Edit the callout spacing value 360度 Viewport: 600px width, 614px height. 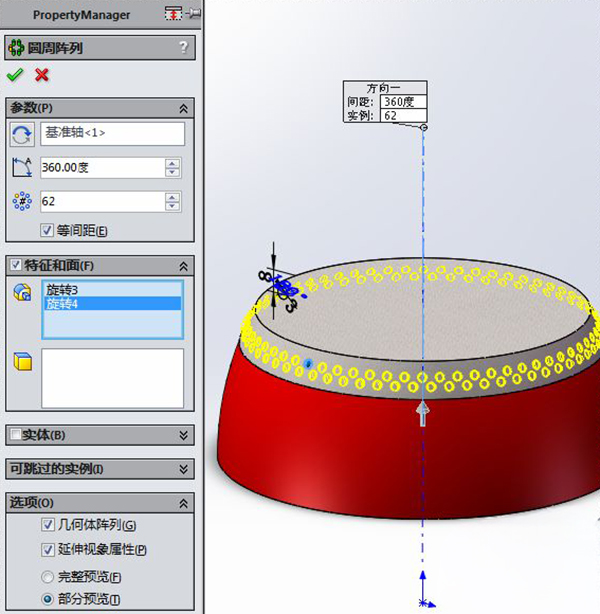[x=403, y=102]
